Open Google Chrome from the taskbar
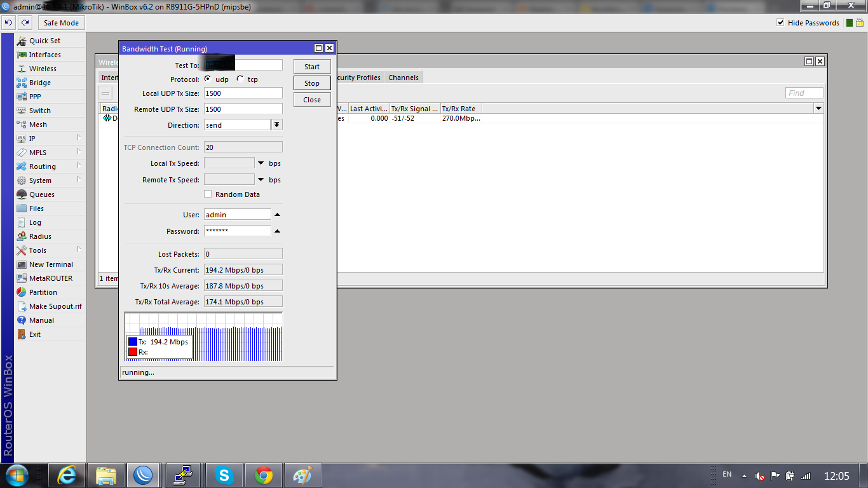The height and width of the screenshot is (488, 868). point(264,475)
